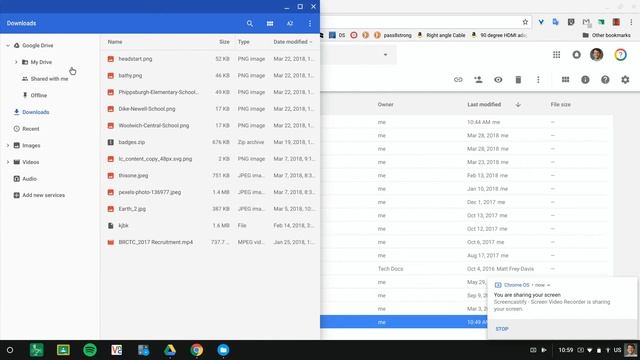Select the Offline sidebar entry
The height and width of the screenshot is (360, 640).
point(39,96)
